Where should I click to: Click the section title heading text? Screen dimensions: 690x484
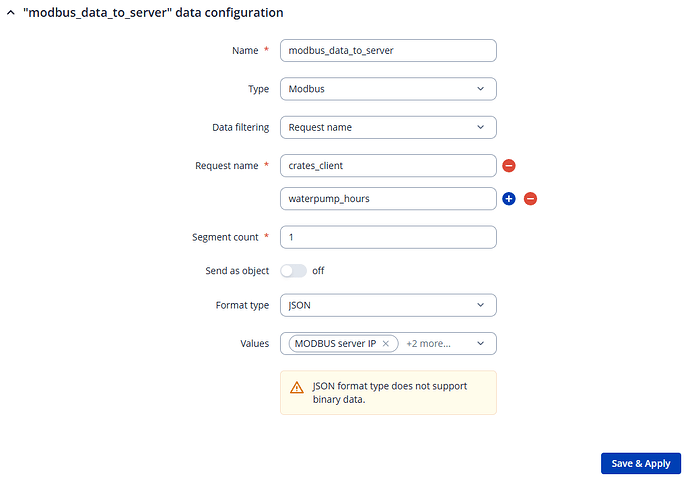coord(153,13)
